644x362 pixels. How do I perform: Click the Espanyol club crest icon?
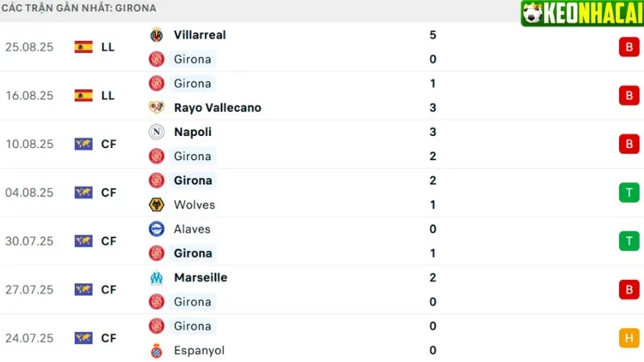point(156,350)
